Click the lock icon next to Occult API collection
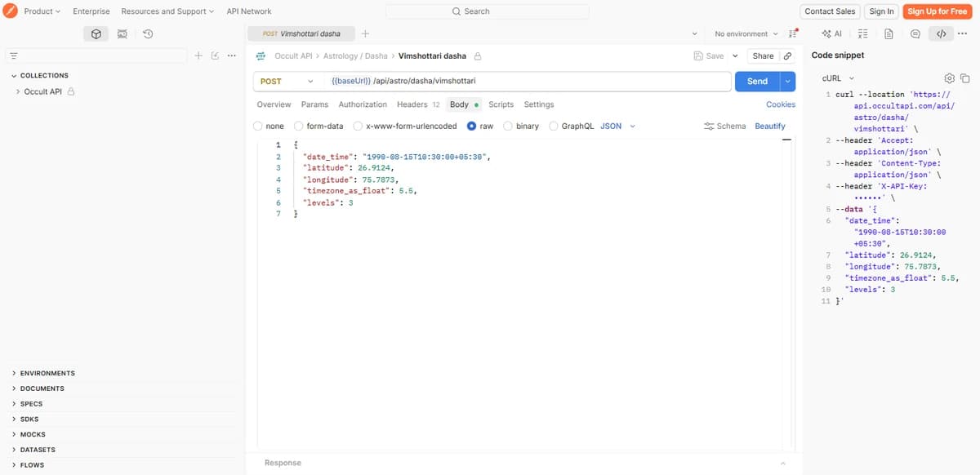The width and height of the screenshot is (980, 475). (71, 91)
